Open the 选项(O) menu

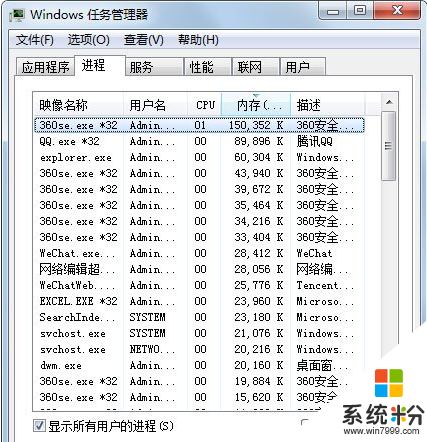pos(89,40)
